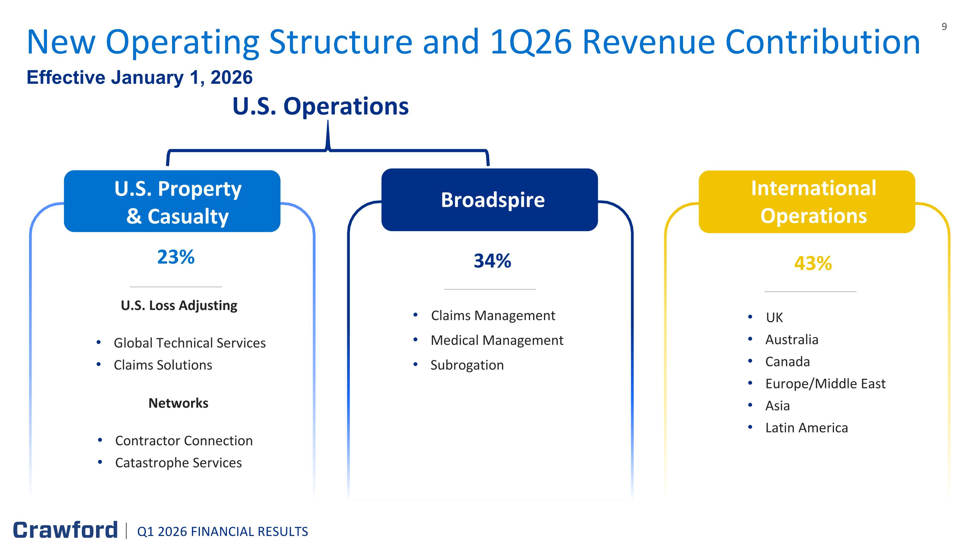Image resolution: width=980 pixels, height=551 pixels.
Task: Click the slide page number 9
Action: pyautogui.click(x=944, y=26)
